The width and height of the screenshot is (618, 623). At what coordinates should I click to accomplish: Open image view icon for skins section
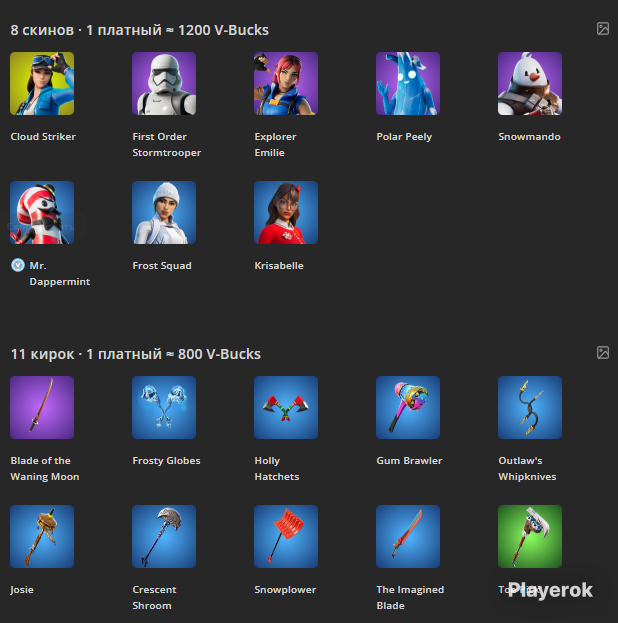pyautogui.click(x=603, y=29)
